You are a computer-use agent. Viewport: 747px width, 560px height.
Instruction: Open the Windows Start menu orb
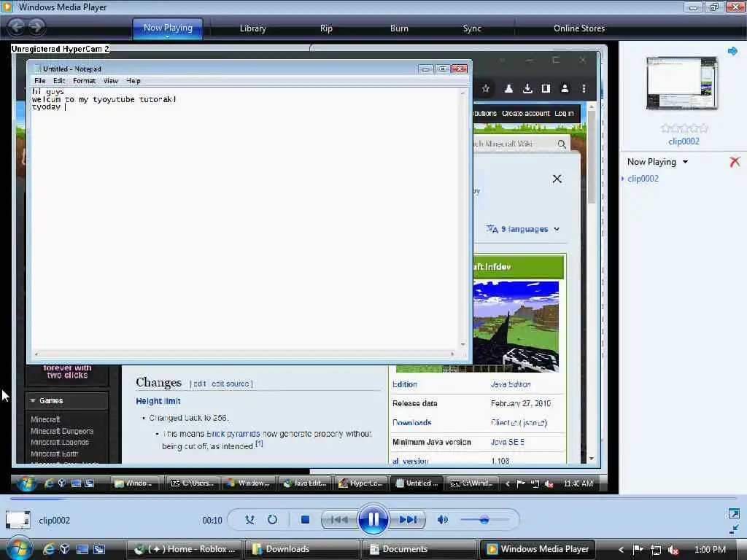[19, 548]
